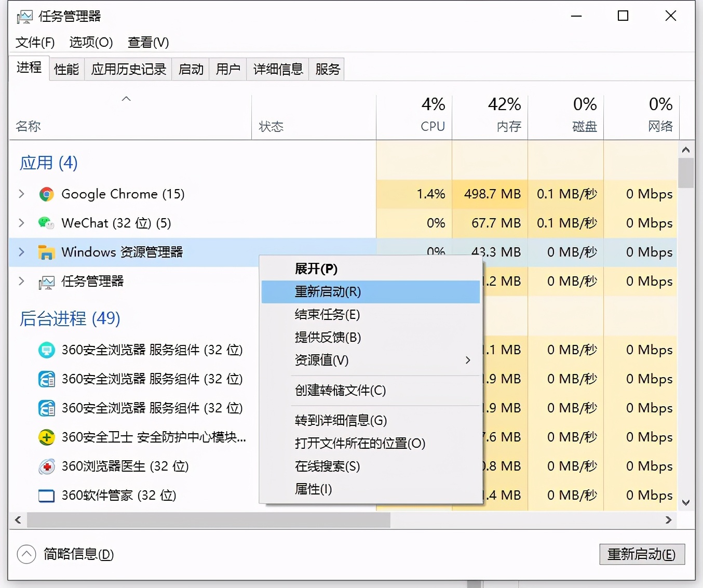Open the 查看 menu
This screenshot has height=588, width=703.
[x=147, y=42]
